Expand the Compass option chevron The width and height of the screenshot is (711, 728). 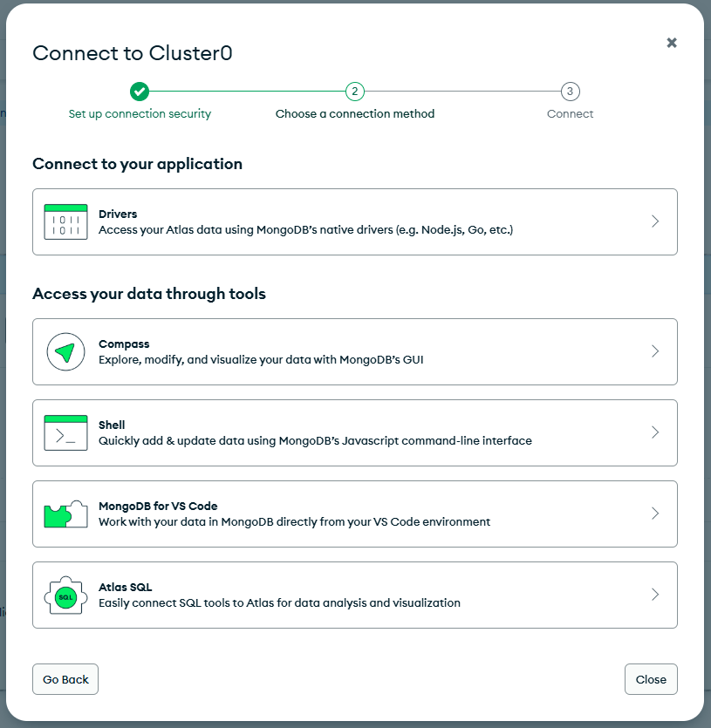click(655, 351)
